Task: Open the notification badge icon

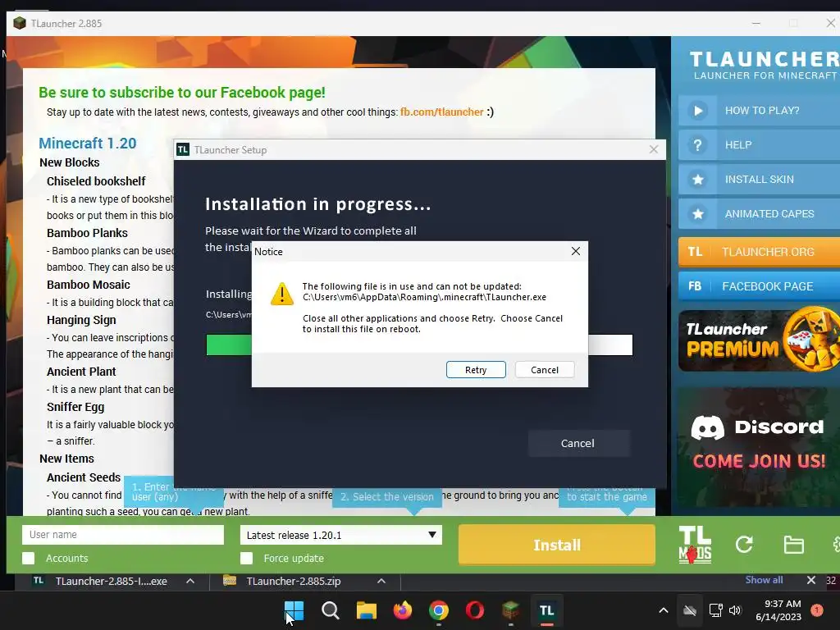Action: (817, 610)
